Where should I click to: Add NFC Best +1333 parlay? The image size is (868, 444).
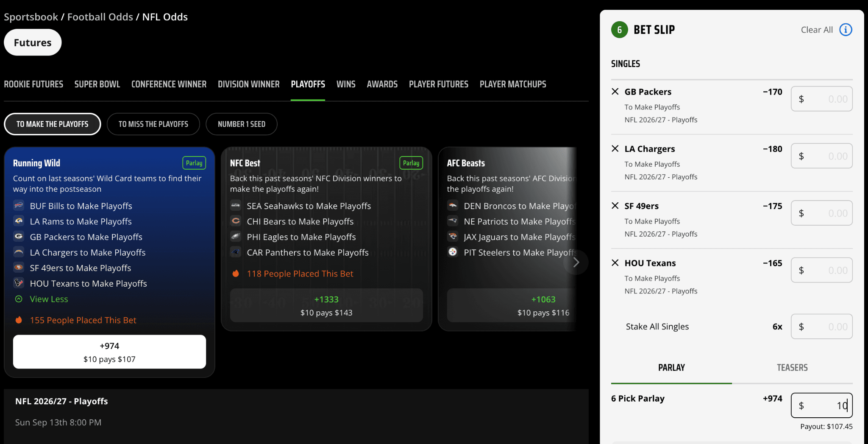pos(326,306)
